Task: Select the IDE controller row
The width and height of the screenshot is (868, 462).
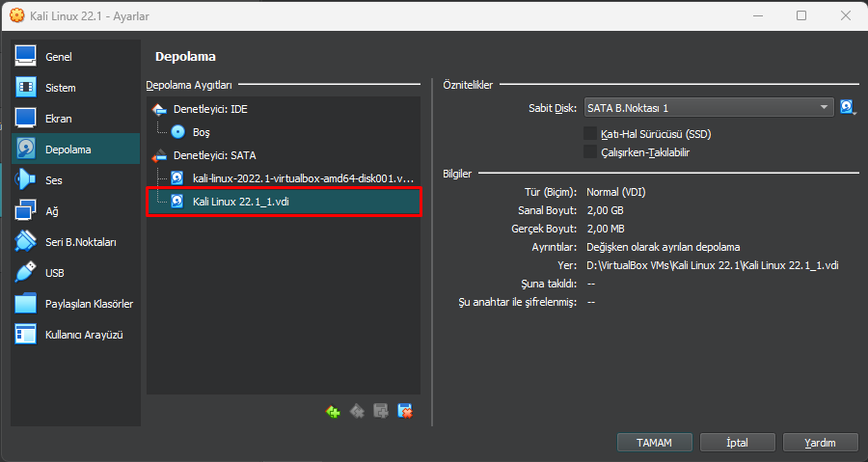Action: pos(284,109)
